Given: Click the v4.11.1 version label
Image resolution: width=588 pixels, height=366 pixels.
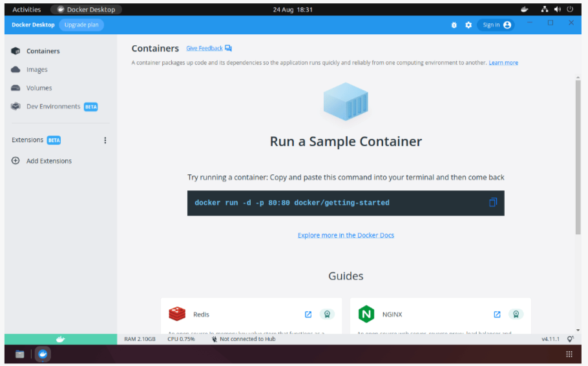Looking at the screenshot, I should point(551,339).
